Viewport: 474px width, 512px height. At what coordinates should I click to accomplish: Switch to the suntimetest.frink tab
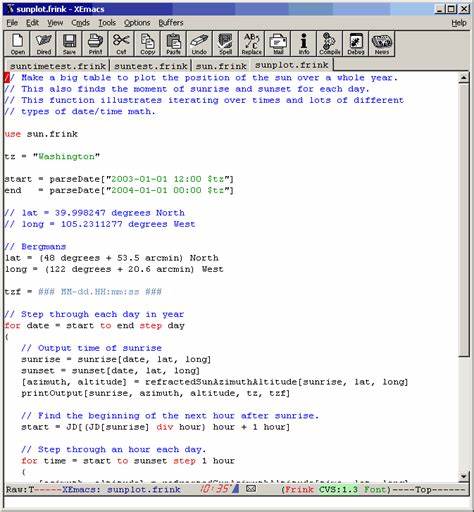(57, 66)
